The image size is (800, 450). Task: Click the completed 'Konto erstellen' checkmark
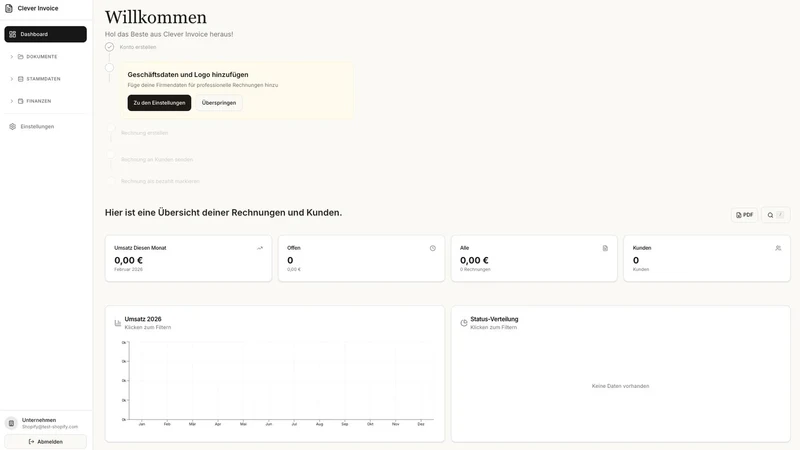(109, 47)
